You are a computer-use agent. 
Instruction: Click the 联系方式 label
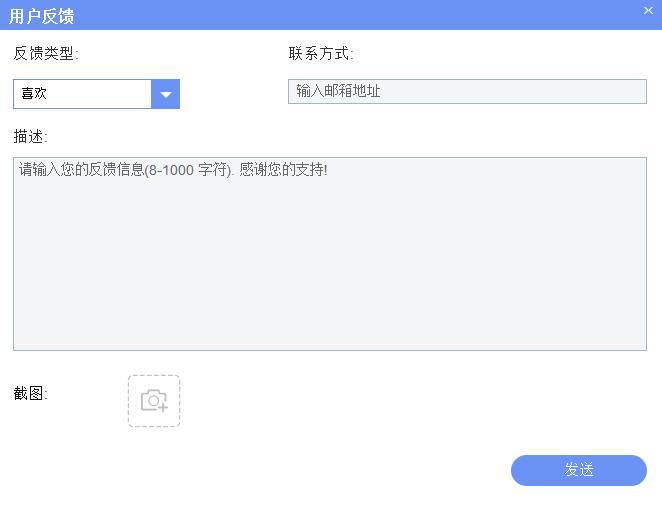click(321, 54)
